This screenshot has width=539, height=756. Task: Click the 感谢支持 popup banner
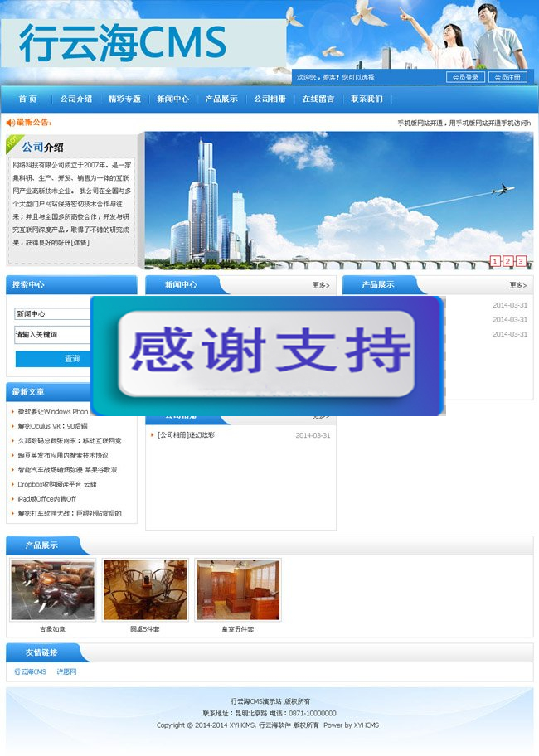coord(268,356)
